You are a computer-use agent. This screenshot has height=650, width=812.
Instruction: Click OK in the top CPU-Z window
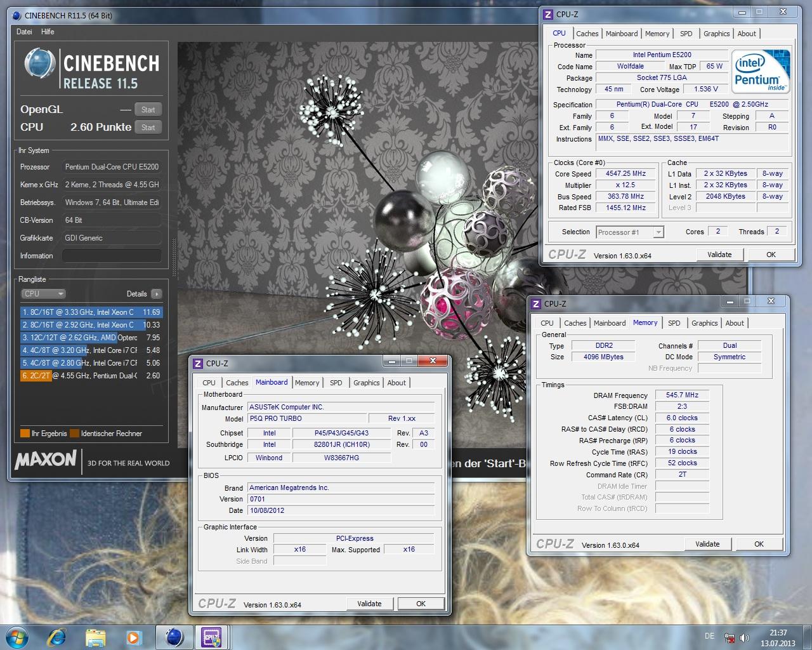click(x=771, y=255)
